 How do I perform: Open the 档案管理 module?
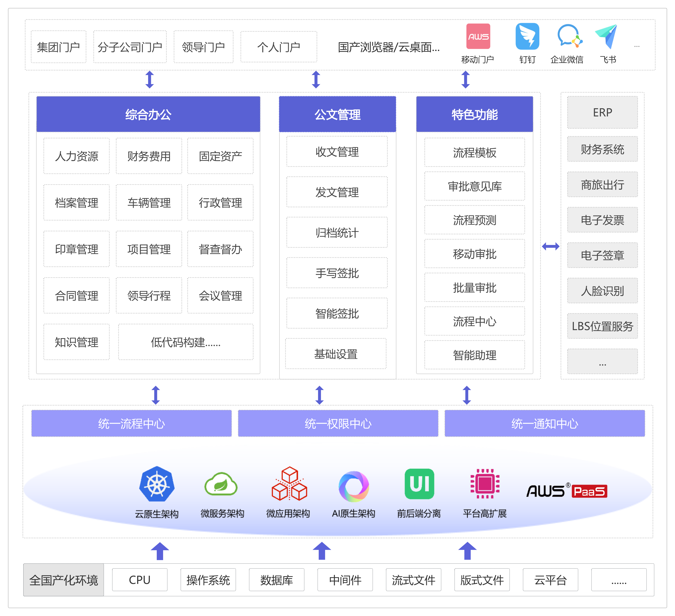(x=77, y=203)
